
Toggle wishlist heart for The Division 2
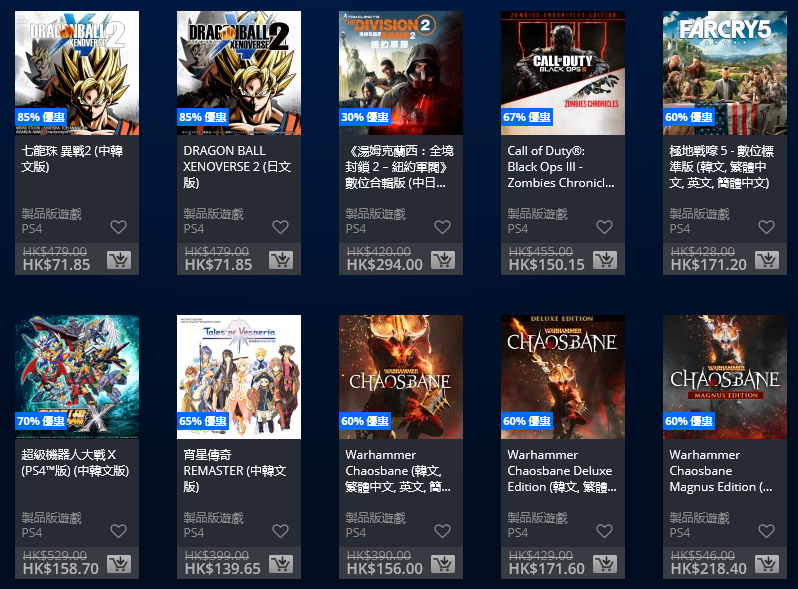442,227
